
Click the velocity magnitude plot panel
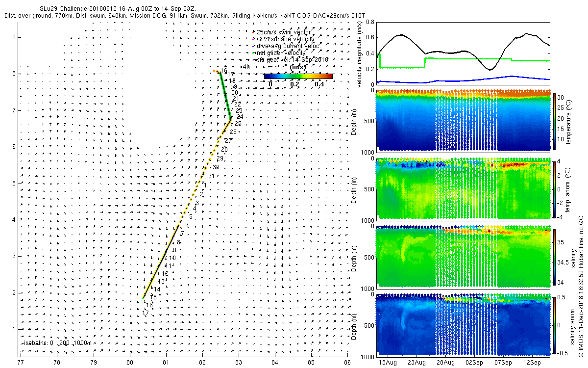click(x=463, y=53)
